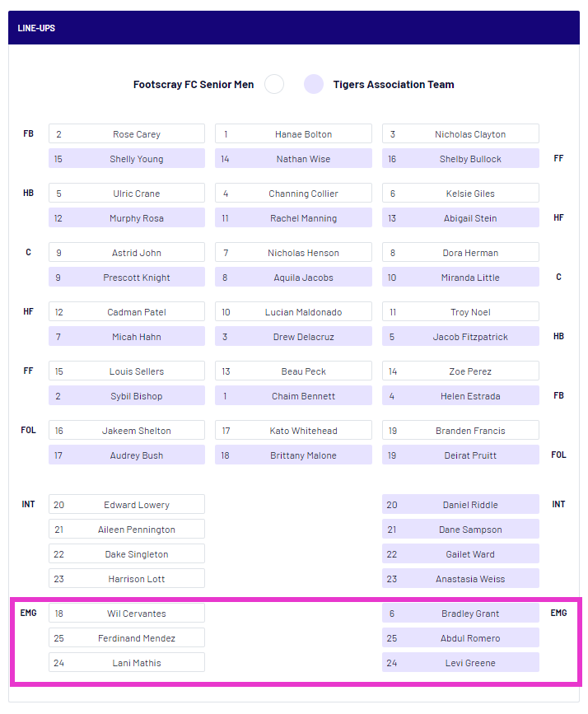
Task: Select Abigail Stein player entry
Action: pos(460,218)
